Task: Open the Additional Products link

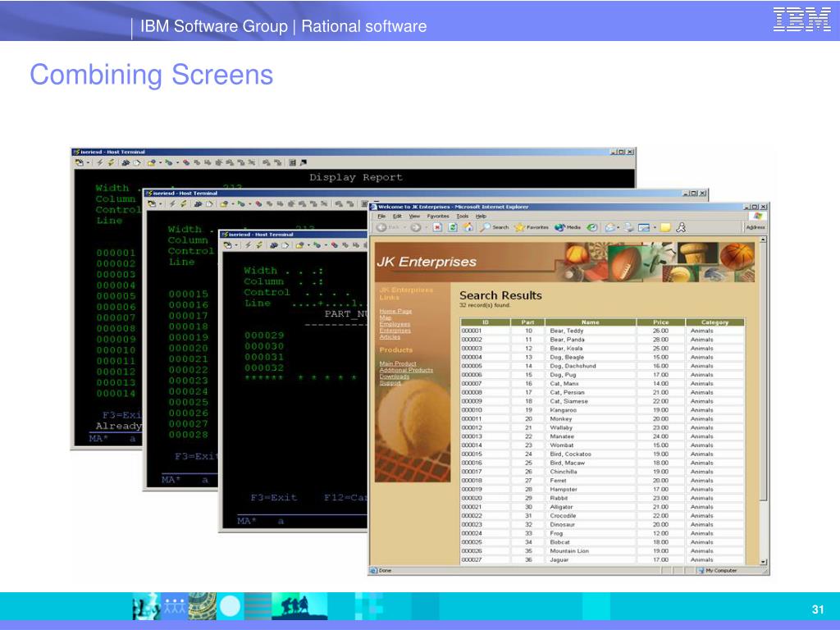Action: [x=406, y=370]
